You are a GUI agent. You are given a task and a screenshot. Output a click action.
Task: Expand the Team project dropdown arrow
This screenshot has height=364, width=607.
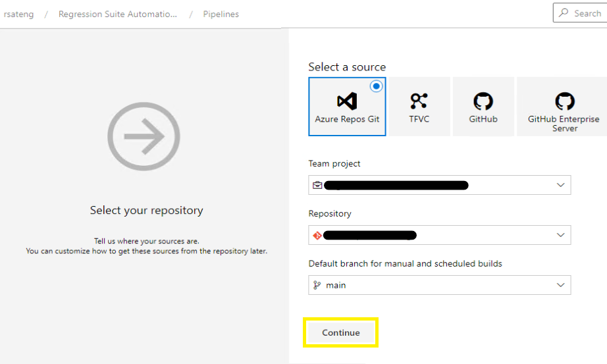pos(560,185)
